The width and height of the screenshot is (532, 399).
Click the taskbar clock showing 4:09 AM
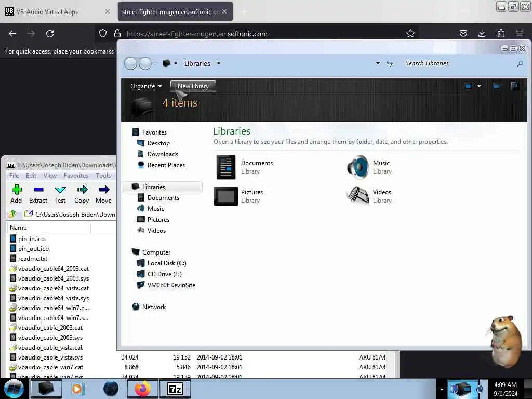[x=506, y=389]
